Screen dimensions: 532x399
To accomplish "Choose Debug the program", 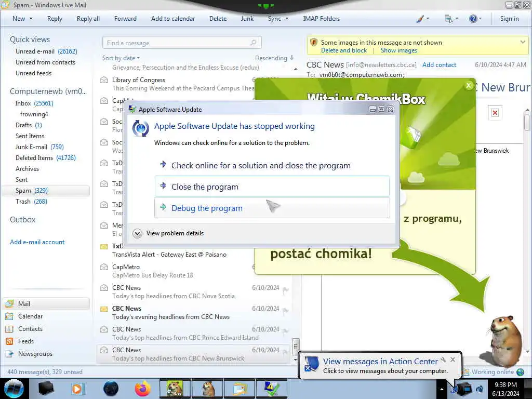I will pyautogui.click(x=272, y=208).
